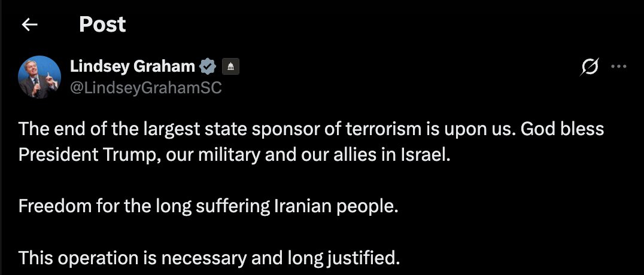Click the word "Freedom" in the post
Screen dimensions: 644x275
point(56,207)
